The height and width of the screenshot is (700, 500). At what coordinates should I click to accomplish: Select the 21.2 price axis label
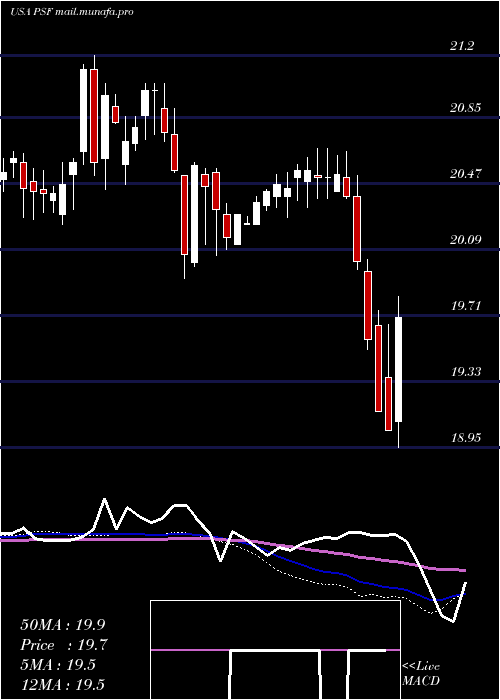(x=462, y=46)
